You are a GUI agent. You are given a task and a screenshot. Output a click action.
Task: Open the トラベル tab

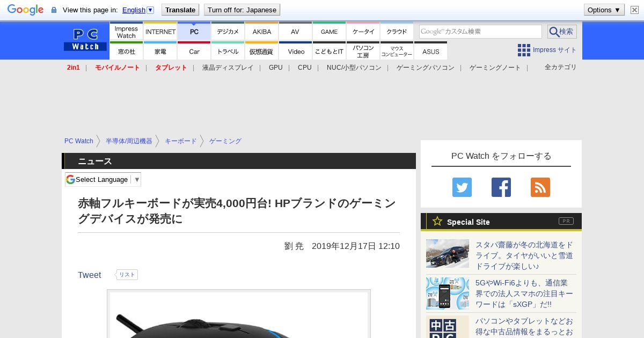[x=228, y=51]
